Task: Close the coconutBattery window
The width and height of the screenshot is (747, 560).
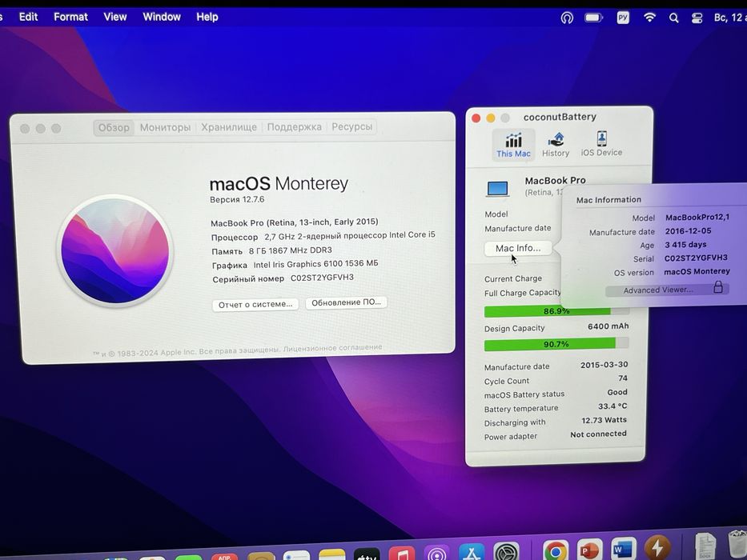Action: click(x=476, y=118)
